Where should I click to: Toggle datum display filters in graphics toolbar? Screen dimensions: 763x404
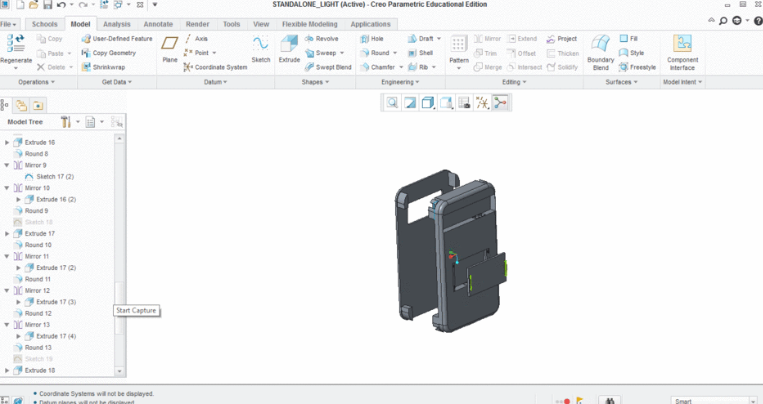pos(482,102)
